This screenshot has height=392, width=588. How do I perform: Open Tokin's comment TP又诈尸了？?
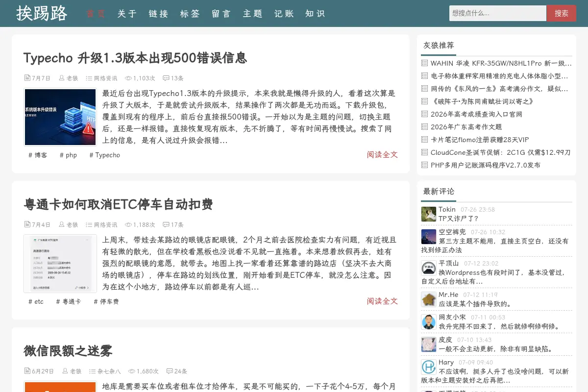click(459, 219)
